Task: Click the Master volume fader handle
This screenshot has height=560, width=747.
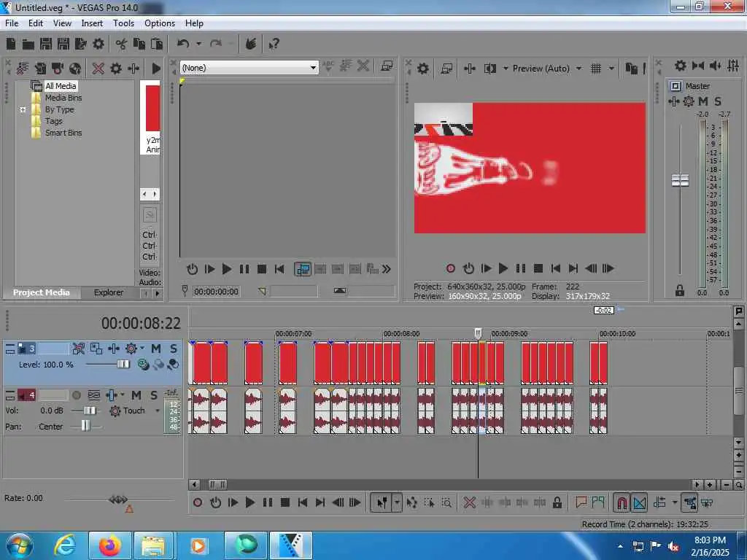Action: coord(681,181)
